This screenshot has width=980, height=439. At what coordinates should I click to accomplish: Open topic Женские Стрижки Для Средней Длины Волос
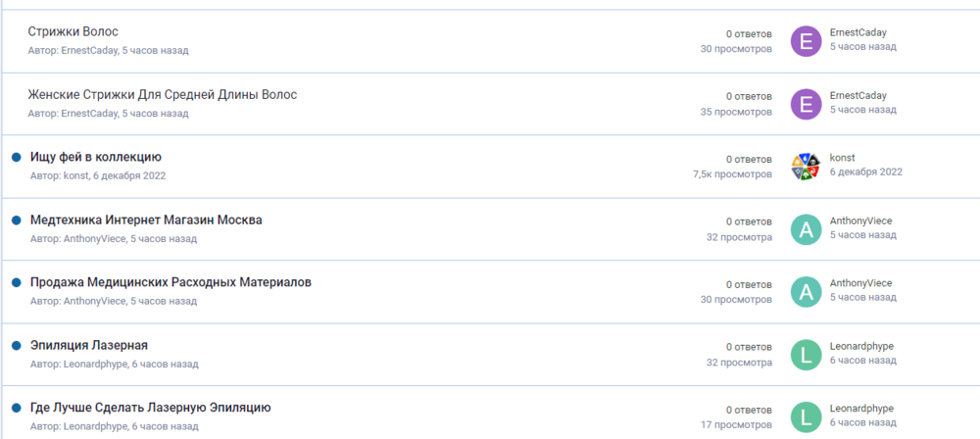pyautogui.click(x=162, y=95)
